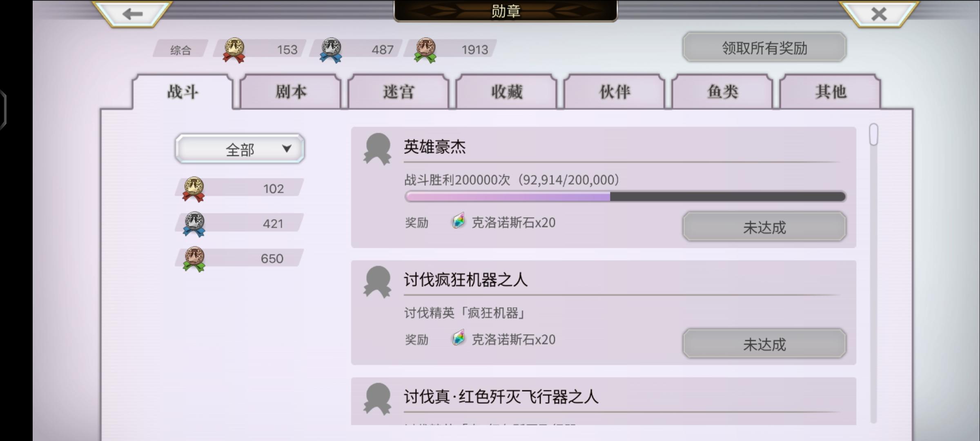
Task: Switch to the 剧本 tab
Action: pyautogui.click(x=290, y=92)
